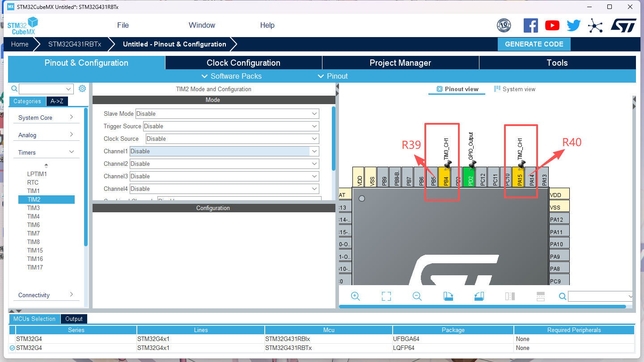This screenshot has height=362, width=644.
Task: Select RTC in timers list
Action: coord(33,182)
